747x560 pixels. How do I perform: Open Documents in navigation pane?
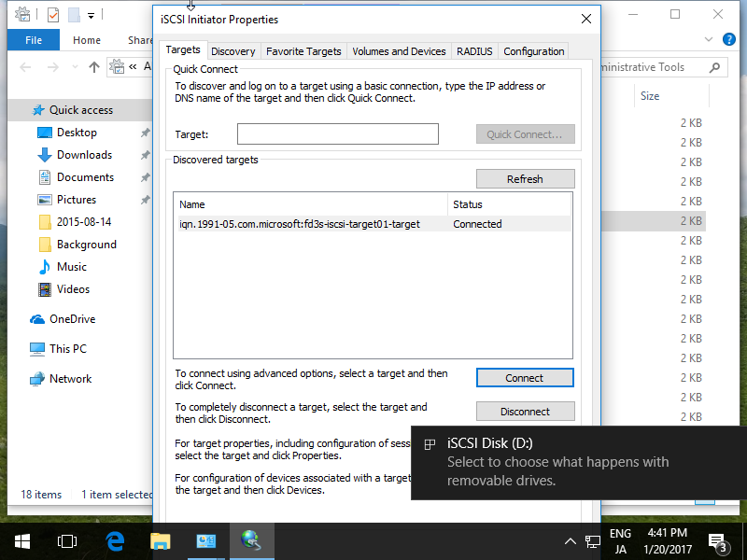(x=85, y=177)
